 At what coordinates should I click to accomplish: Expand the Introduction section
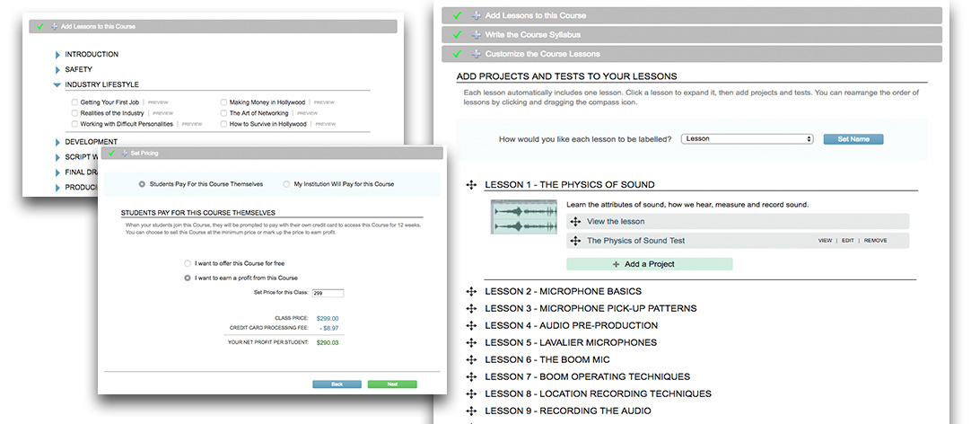[57, 55]
